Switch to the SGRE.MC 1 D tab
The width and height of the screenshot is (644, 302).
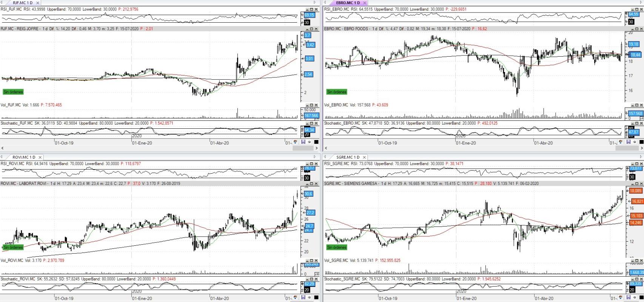[x=348, y=157]
